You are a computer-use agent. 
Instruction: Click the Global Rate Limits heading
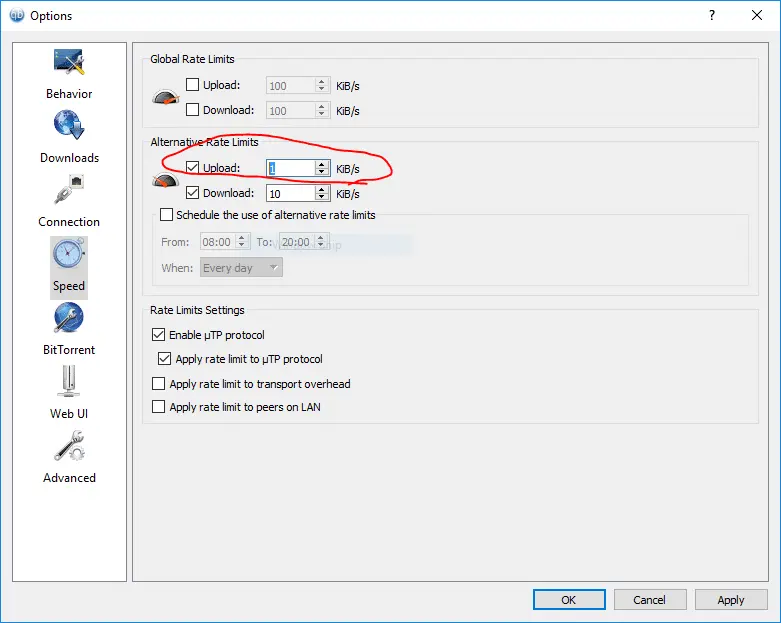click(192, 59)
